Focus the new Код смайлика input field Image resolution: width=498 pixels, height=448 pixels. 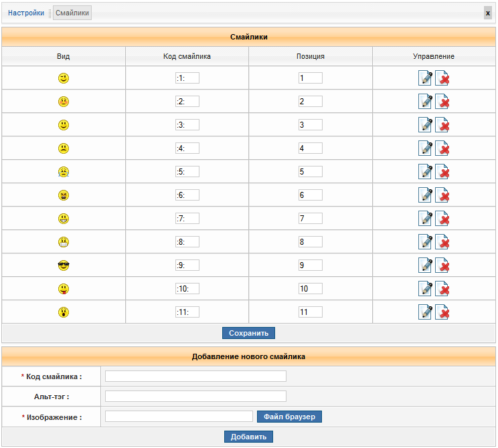pyautogui.click(x=195, y=376)
